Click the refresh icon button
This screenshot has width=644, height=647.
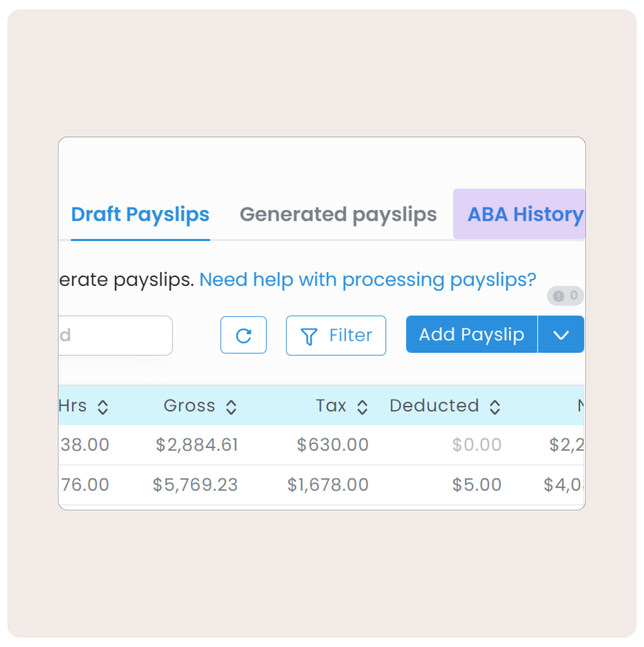click(x=243, y=335)
